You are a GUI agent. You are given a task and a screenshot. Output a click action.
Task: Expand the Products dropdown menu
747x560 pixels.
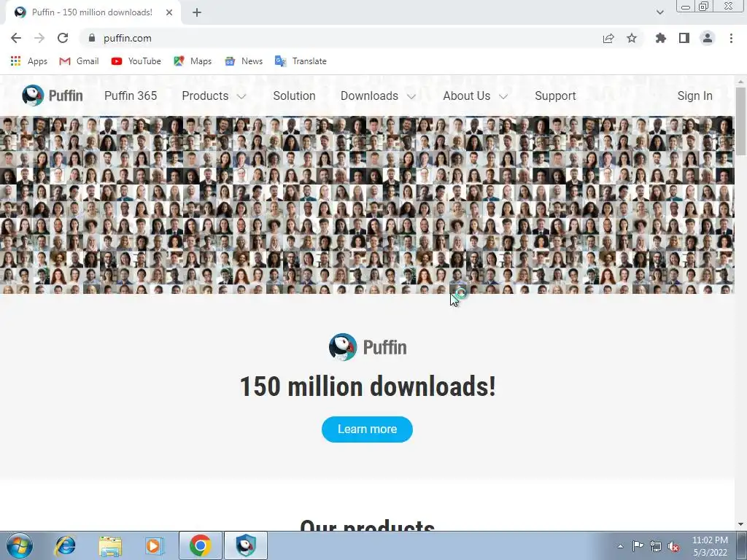[x=214, y=96]
